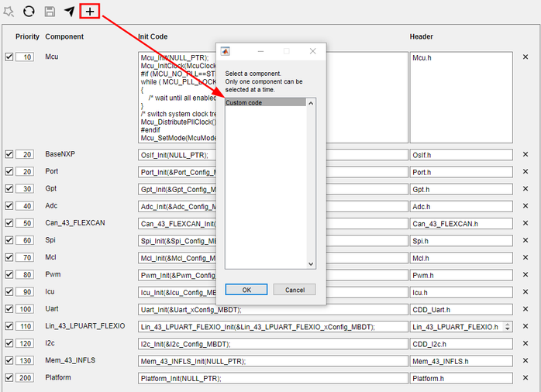Click the CDD_Uart.h header field

pyautogui.click(x=461, y=310)
